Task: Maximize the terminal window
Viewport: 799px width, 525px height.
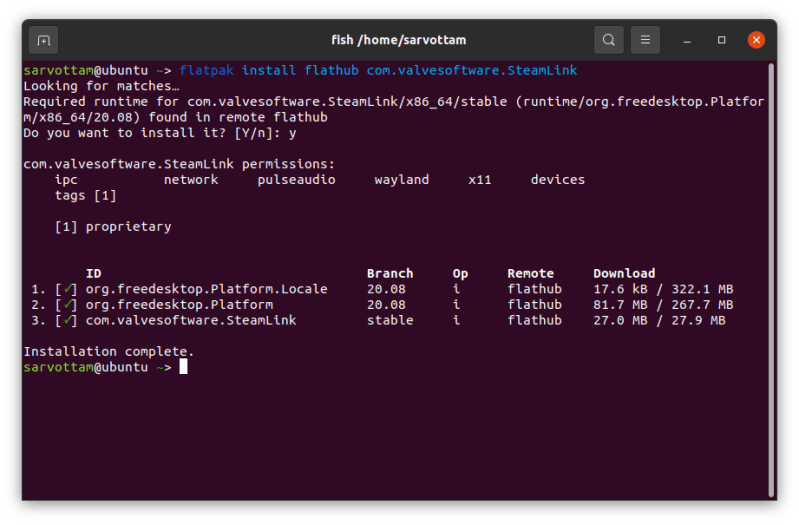Action: pos(722,40)
